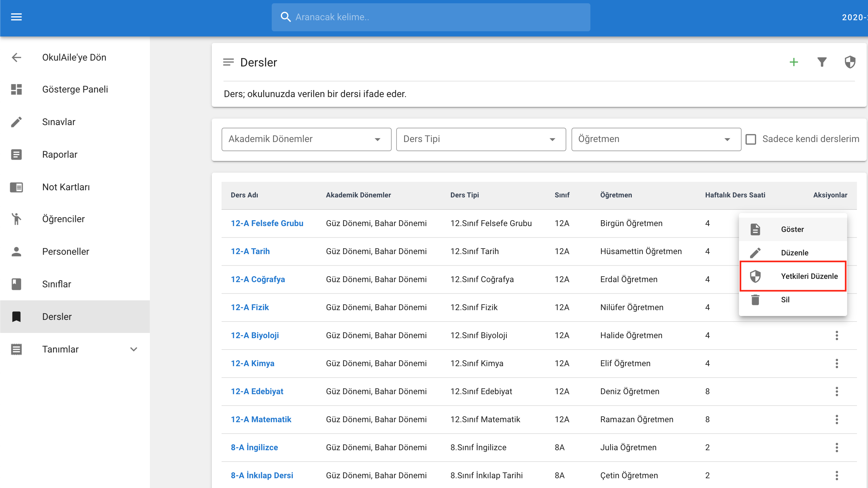Click the Raporlar document icon
The image size is (868, 488).
click(x=16, y=155)
